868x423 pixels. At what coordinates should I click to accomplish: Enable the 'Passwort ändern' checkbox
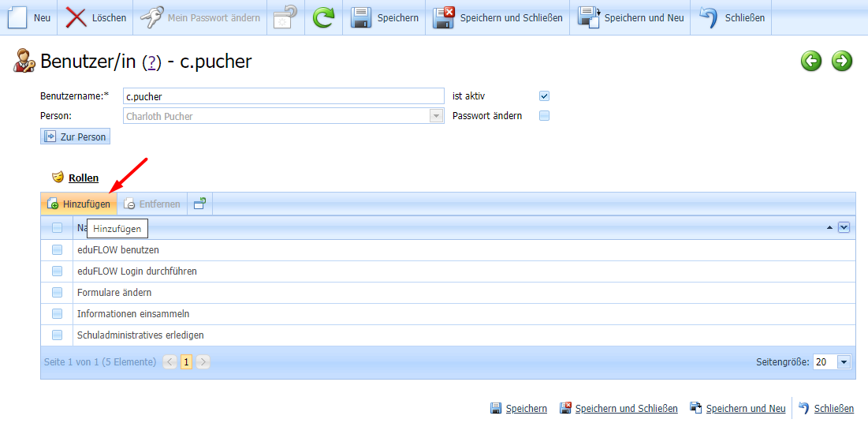tap(544, 116)
